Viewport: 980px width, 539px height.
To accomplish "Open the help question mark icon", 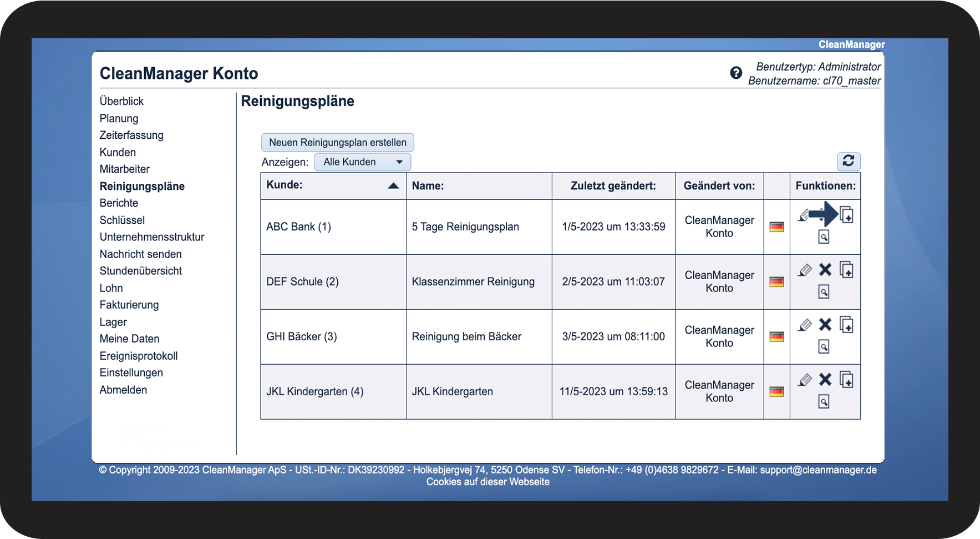I will (x=736, y=73).
